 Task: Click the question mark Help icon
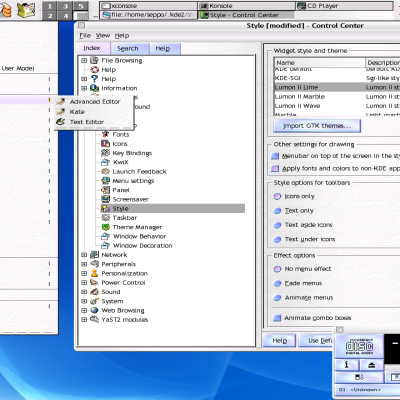tap(95, 79)
